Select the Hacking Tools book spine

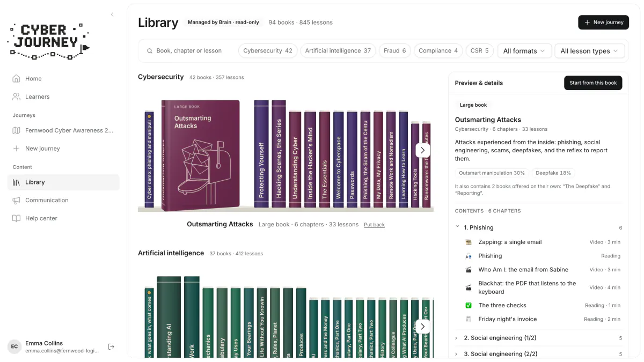[415, 165]
